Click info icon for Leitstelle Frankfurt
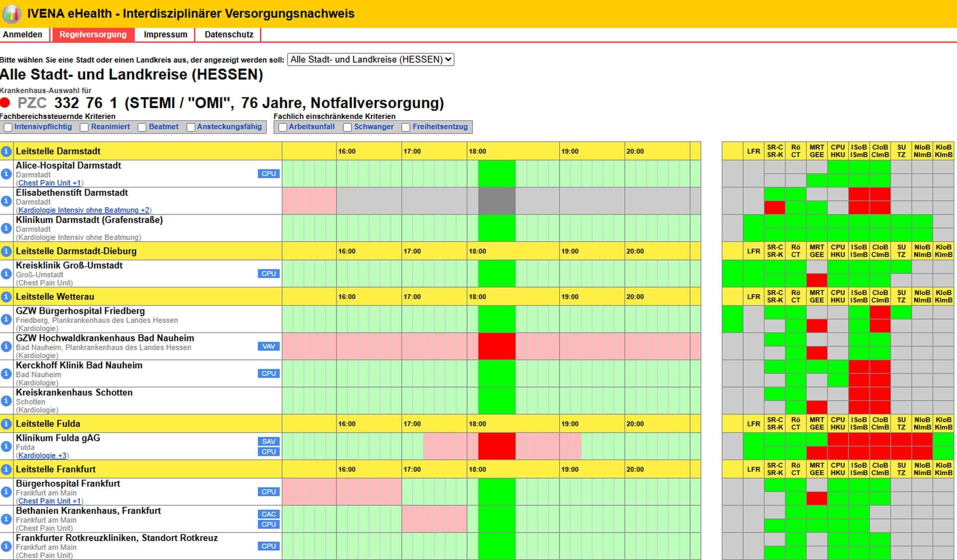This screenshot has height=560, width=957. pyautogui.click(x=6, y=469)
